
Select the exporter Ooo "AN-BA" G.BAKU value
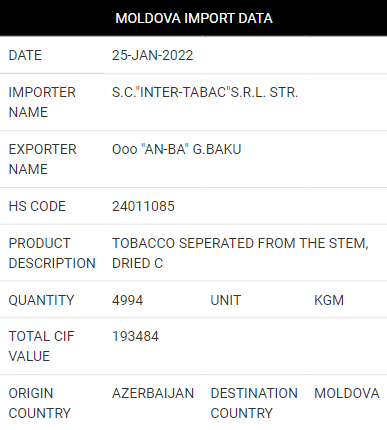pos(176,149)
